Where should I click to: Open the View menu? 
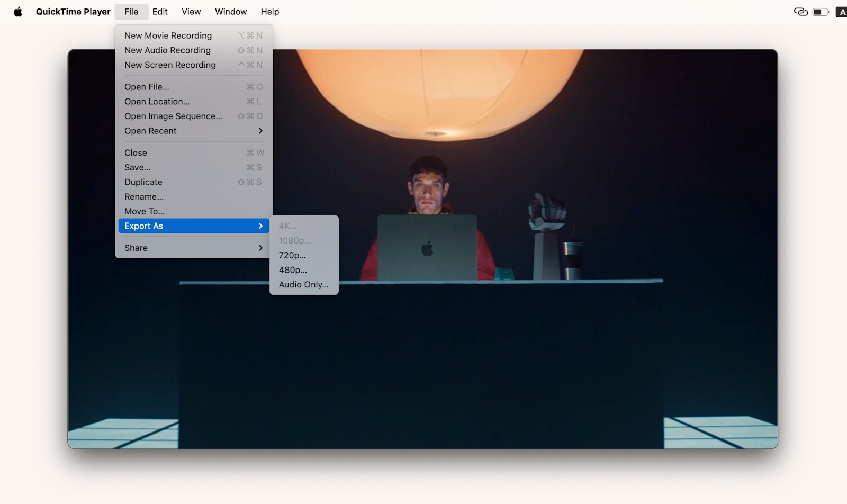[191, 11]
